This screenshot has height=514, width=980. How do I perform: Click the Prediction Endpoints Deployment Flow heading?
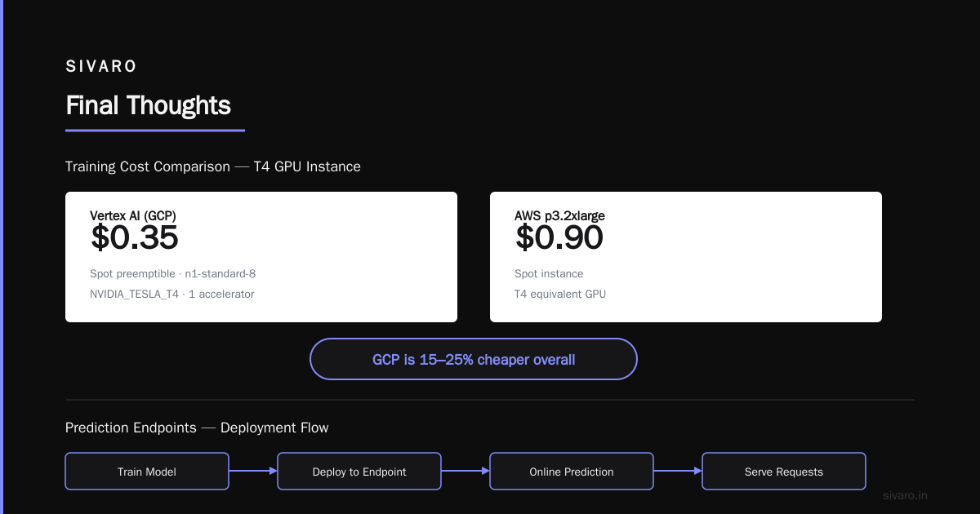point(197,428)
